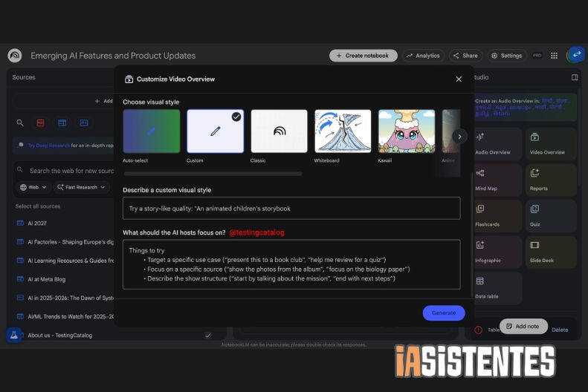This screenshot has height=392, width=588.
Task: Open Quiz tile
Action: coord(551,216)
